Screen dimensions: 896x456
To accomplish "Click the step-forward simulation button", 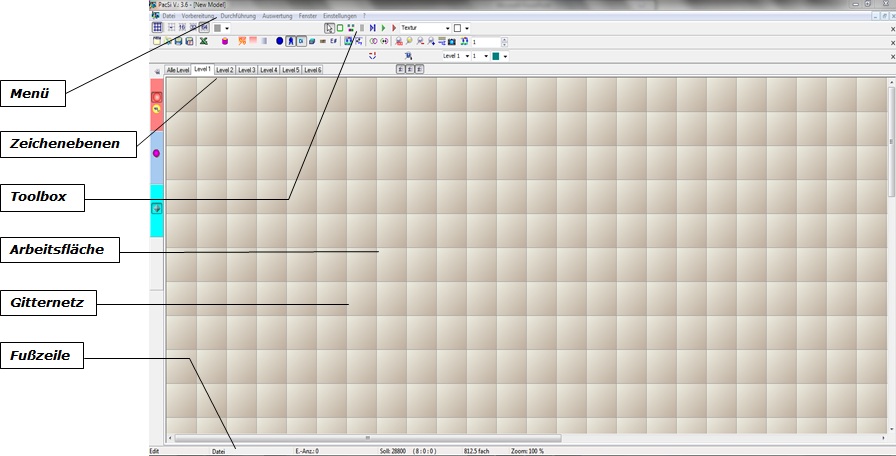I will tap(373, 27).
